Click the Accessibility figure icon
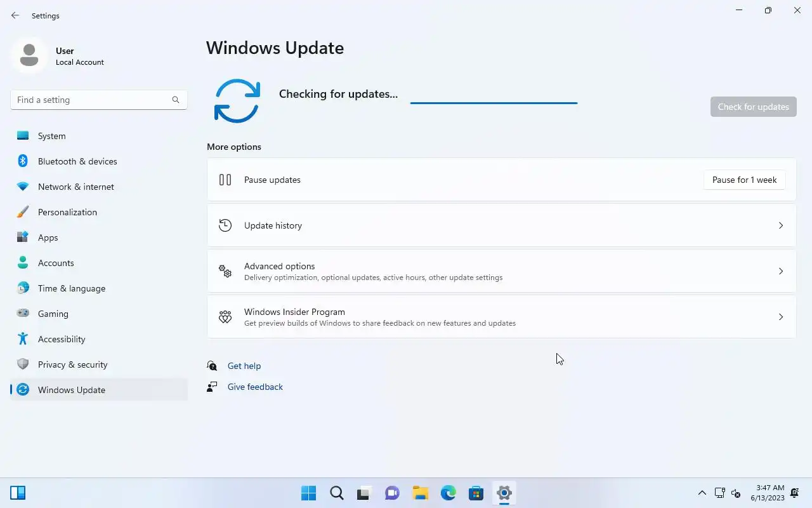 [23, 339]
